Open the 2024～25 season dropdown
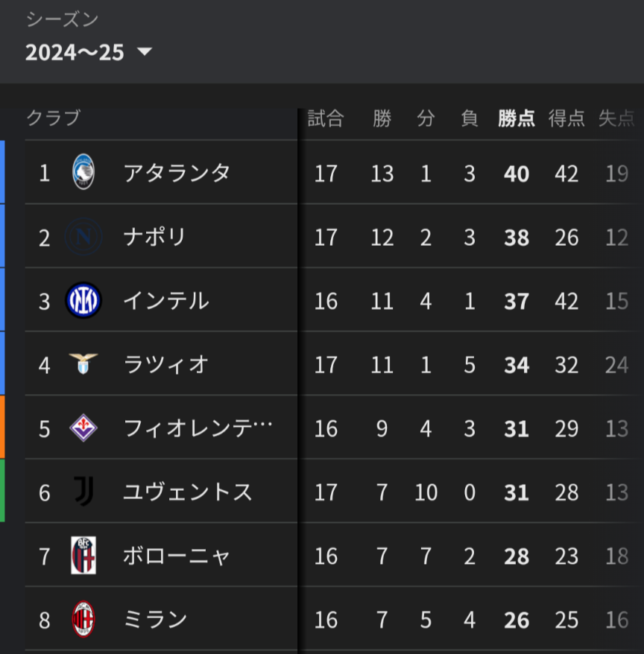This screenshot has width=644, height=654. pyautogui.click(x=75, y=52)
